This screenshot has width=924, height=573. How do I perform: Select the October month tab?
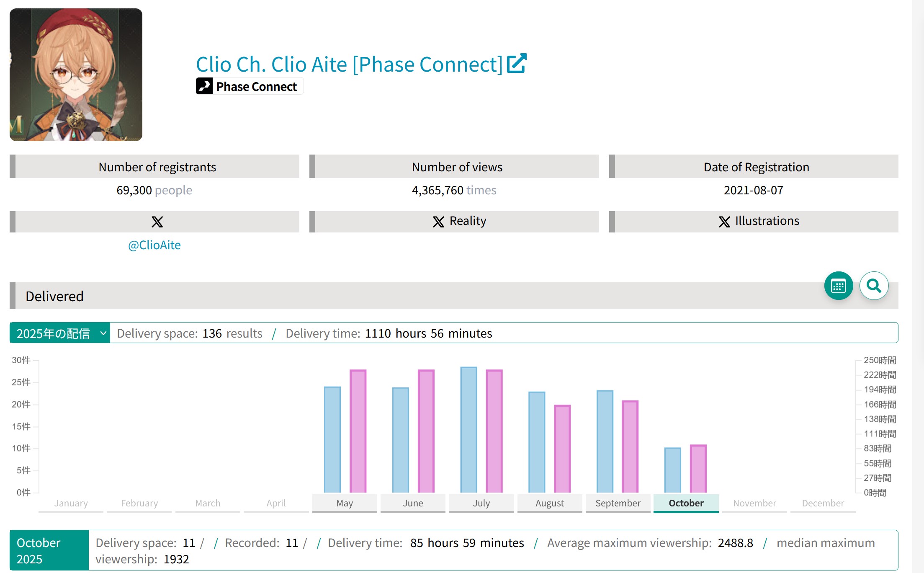[686, 503]
